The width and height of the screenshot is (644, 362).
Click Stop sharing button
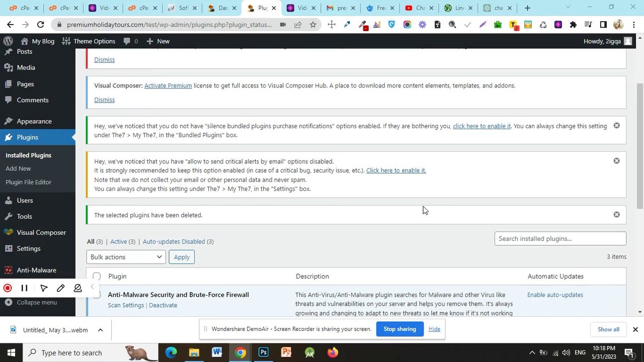(399, 329)
